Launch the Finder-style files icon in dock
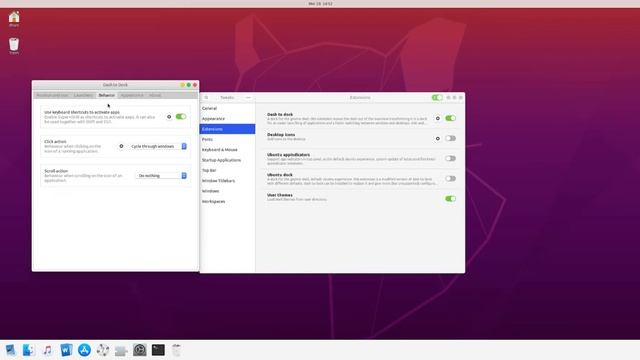Screen dimensions: 640x360 29,350
